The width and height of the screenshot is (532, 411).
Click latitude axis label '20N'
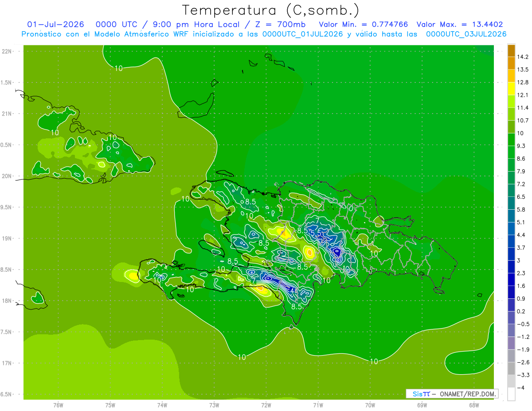point(7,176)
